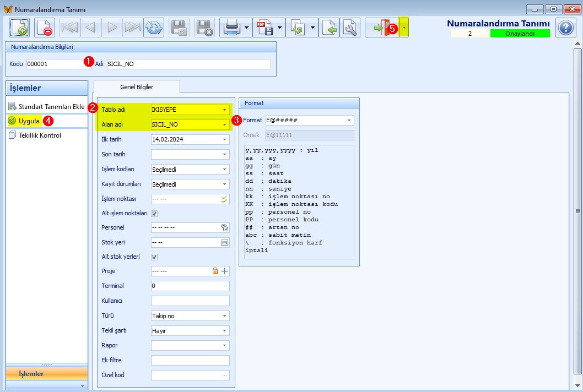Open the printer options dropdown arrow
The image size is (583, 392).
click(x=246, y=28)
